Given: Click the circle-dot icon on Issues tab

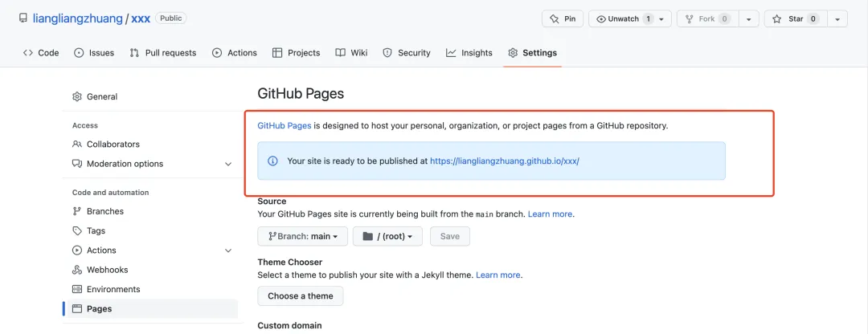Looking at the screenshot, I should (79, 53).
